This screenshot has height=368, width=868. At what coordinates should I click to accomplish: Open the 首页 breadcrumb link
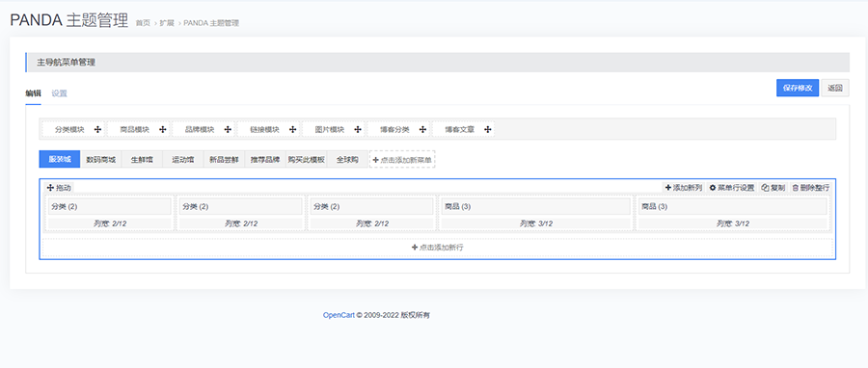pyautogui.click(x=143, y=23)
